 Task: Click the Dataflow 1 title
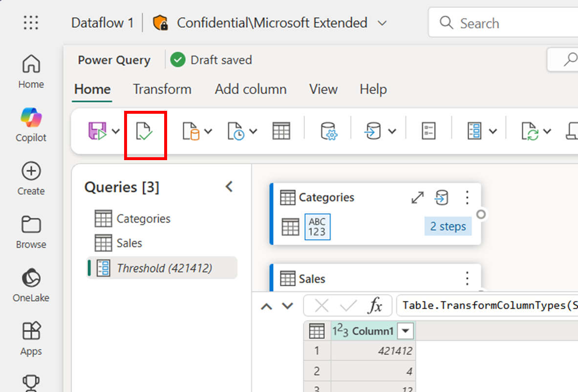pyautogui.click(x=103, y=23)
